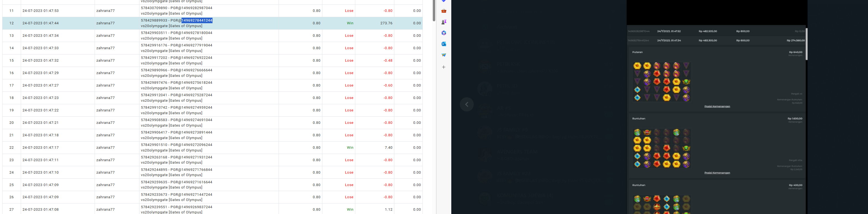Open the Tools toolbox sidebar icon
868x214 pixels.
click(x=444, y=11)
